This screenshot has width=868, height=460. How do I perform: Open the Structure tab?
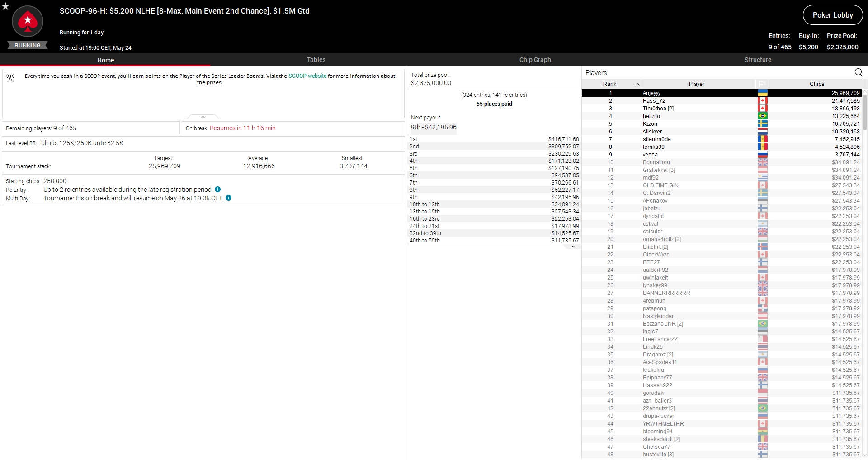(758, 60)
